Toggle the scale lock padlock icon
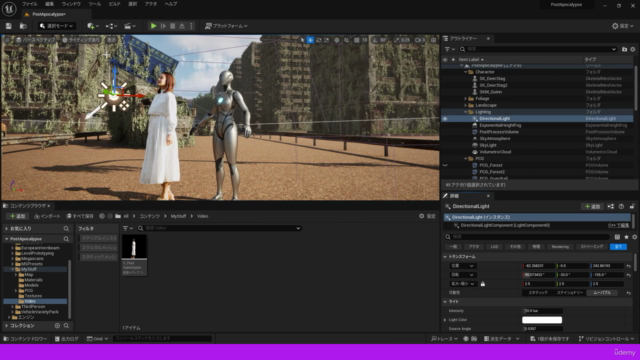Image resolution: width=640 pixels, height=360 pixels. click(483, 284)
